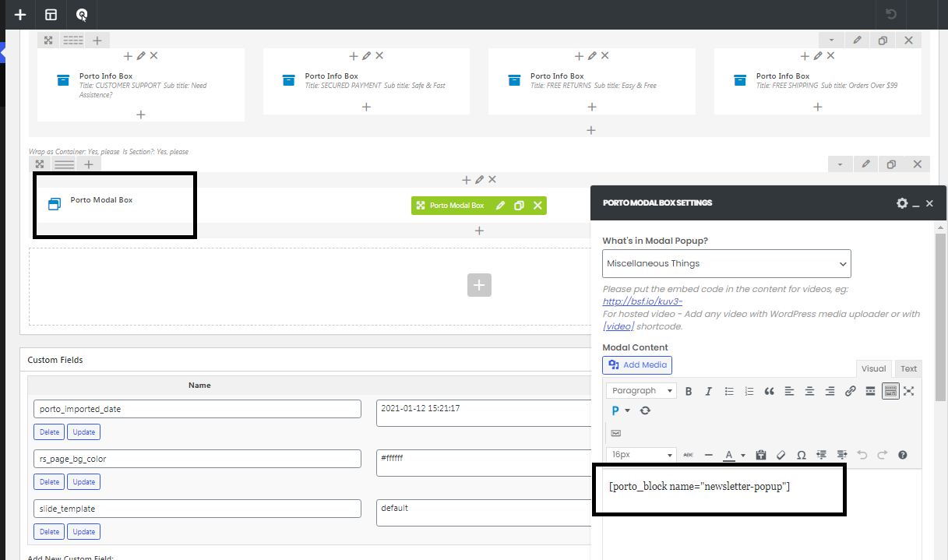Screen dimensions: 948x560
Task: Toggle the editor toolbar visibility button
Action: pos(890,391)
